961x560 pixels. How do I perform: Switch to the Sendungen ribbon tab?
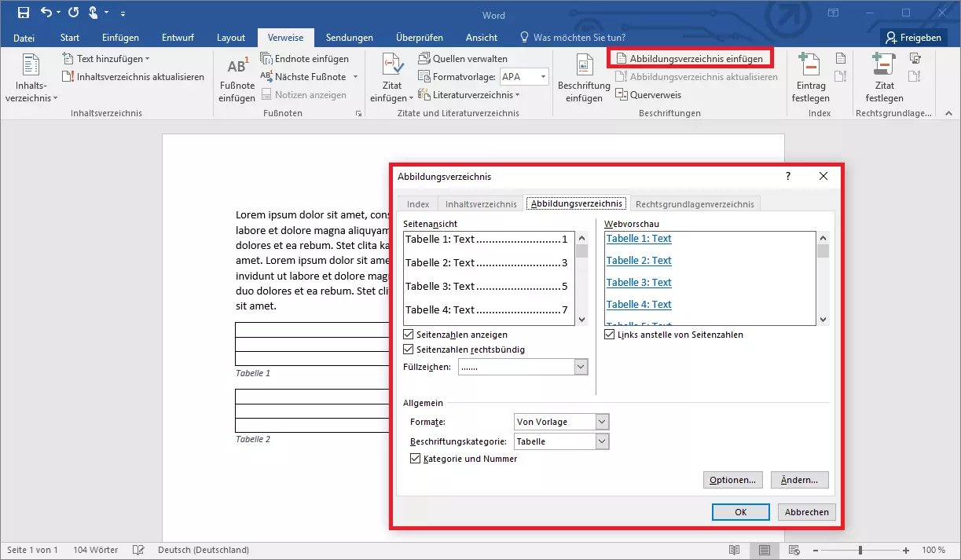[x=350, y=38]
